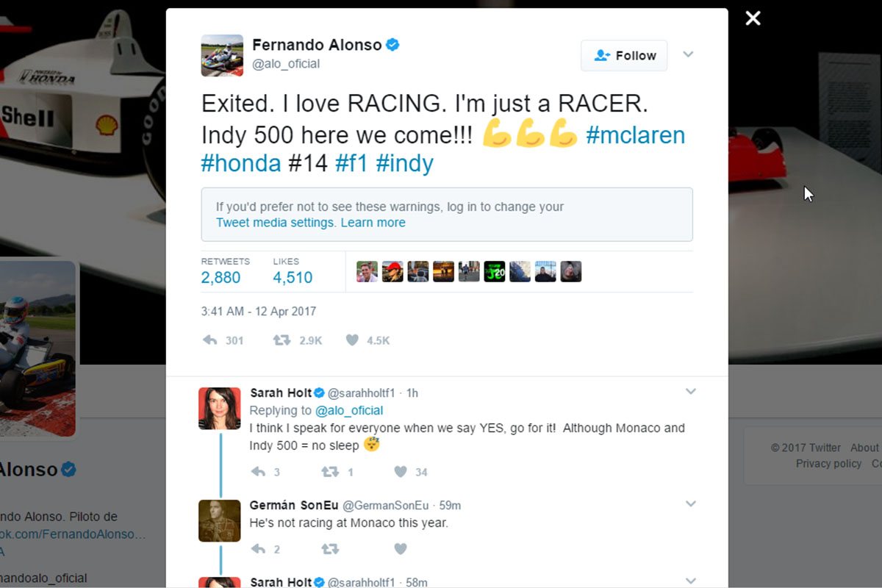
Task: Open more options on Sarah Holt's reply
Action: (690, 392)
